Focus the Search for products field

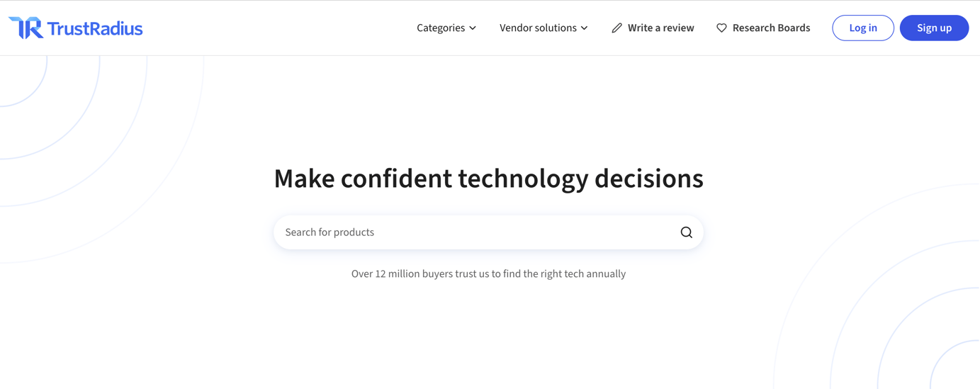point(488,232)
